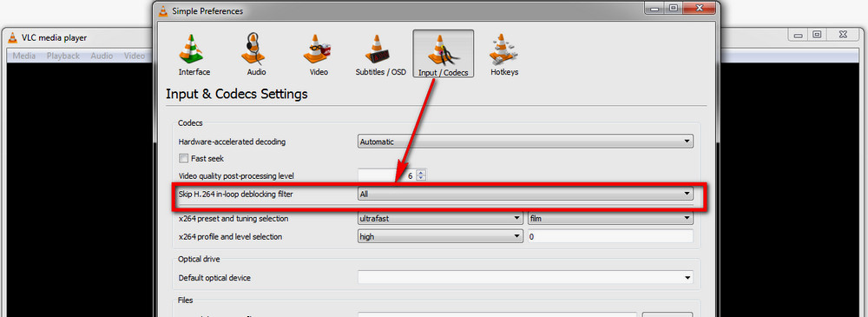Open Skip H.264 in-loop deblocking filter dropdown
868x317 pixels.
[x=525, y=194]
